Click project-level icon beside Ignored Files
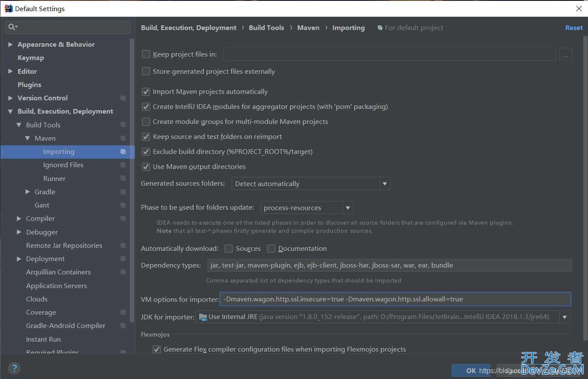The width and height of the screenshot is (588, 379). (x=123, y=165)
